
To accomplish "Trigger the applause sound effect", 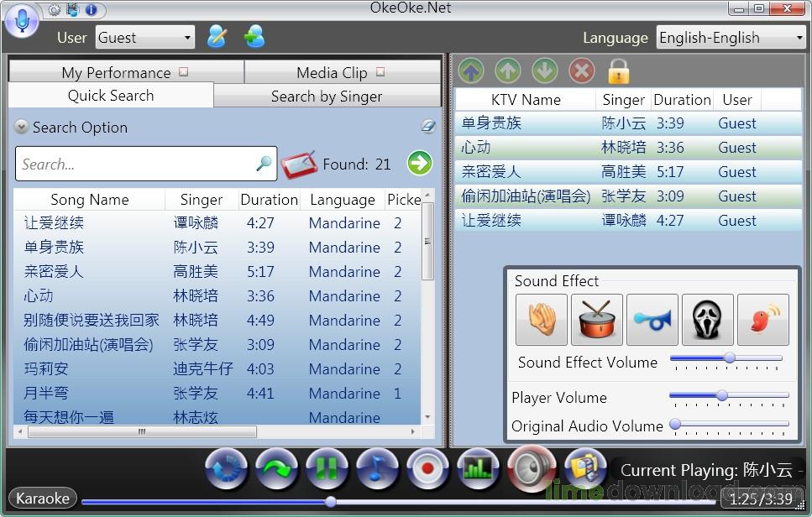I will pyautogui.click(x=541, y=320).
